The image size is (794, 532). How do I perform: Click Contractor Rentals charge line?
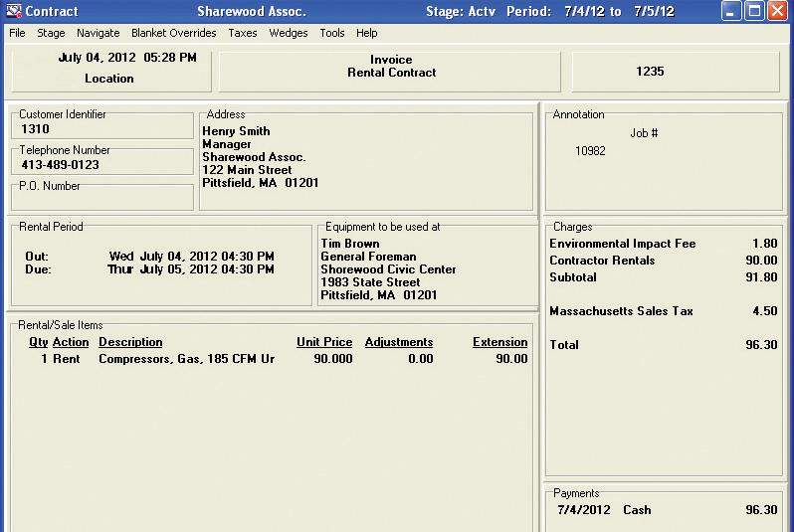tap(664, 261)
